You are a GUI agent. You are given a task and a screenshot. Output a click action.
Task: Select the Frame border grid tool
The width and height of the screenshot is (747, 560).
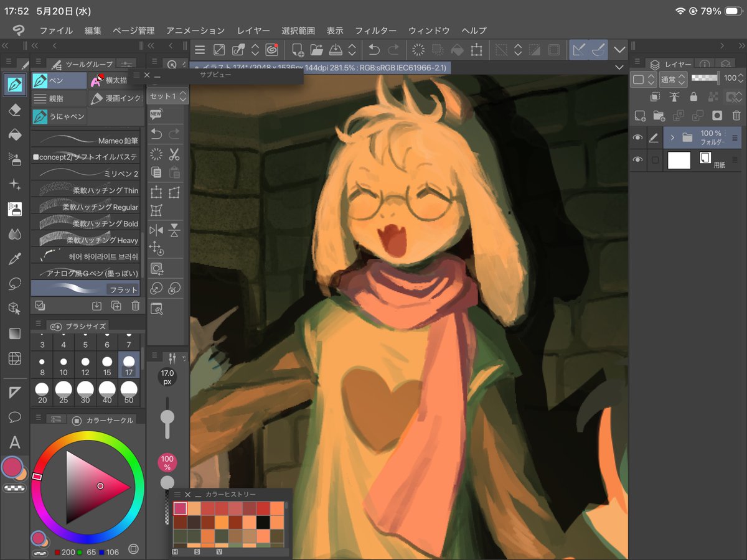pyautogui.click(x=14, y=358)
